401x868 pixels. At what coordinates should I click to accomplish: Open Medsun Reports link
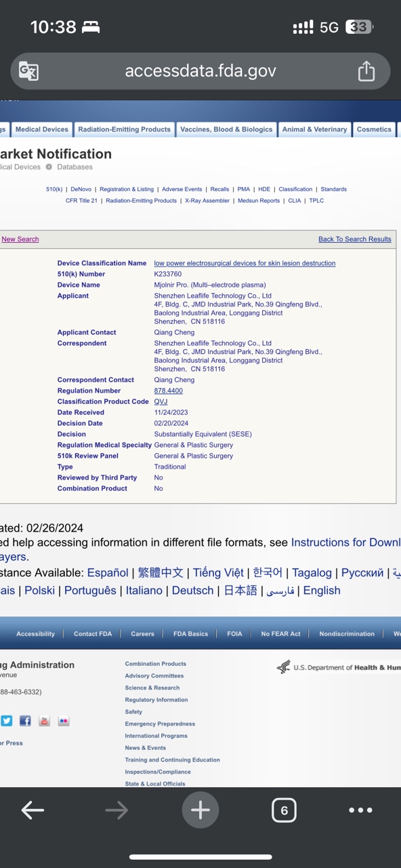click(259, 201)
